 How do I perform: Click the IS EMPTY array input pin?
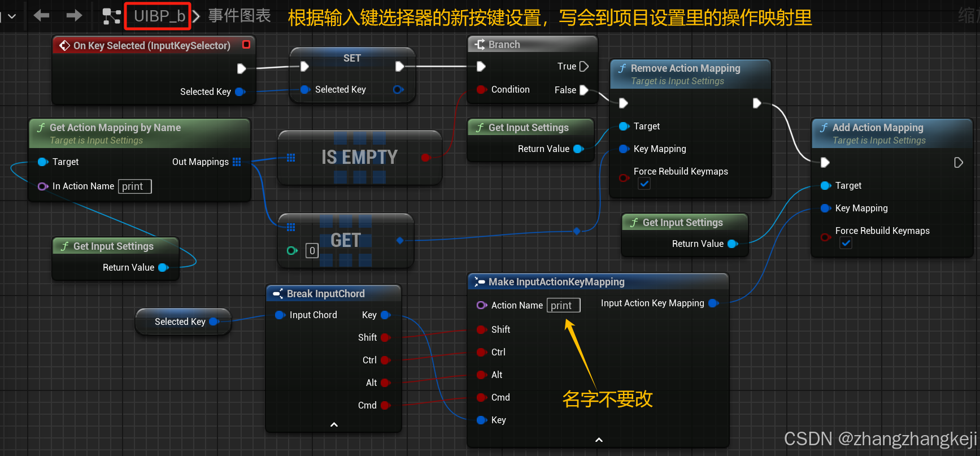click(291, 158)
